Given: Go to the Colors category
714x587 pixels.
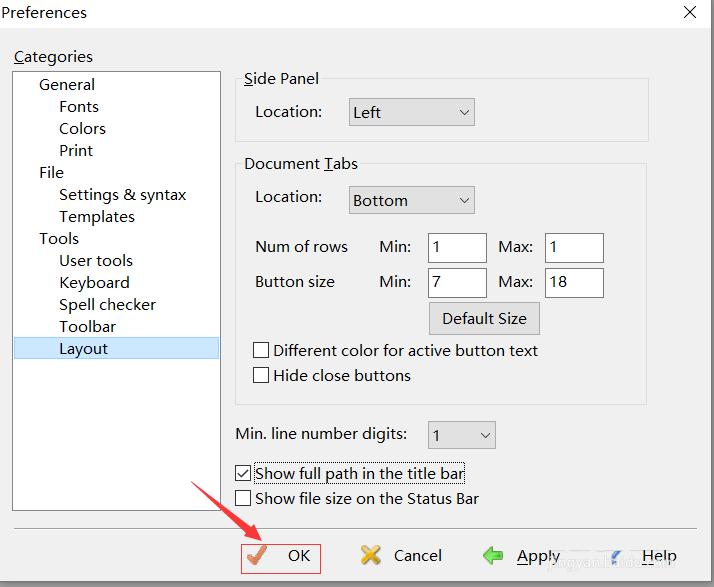Looking at the screenshot, I should pyautogui.click(x=82, y=129).
